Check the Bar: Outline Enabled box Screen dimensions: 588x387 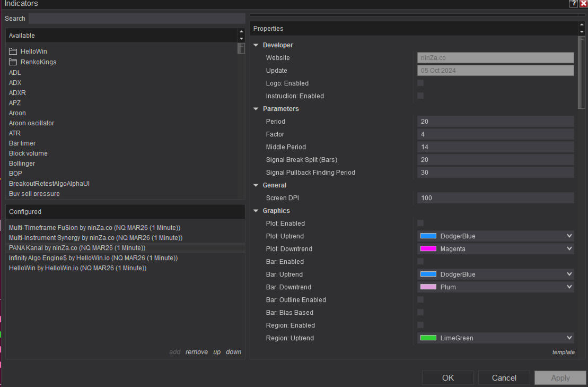(x=420, y=300)
